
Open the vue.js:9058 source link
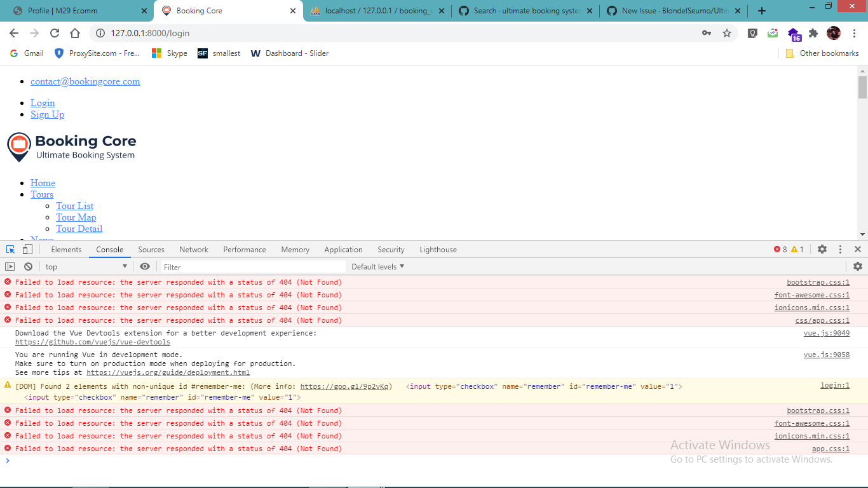[x=826, y=355]
